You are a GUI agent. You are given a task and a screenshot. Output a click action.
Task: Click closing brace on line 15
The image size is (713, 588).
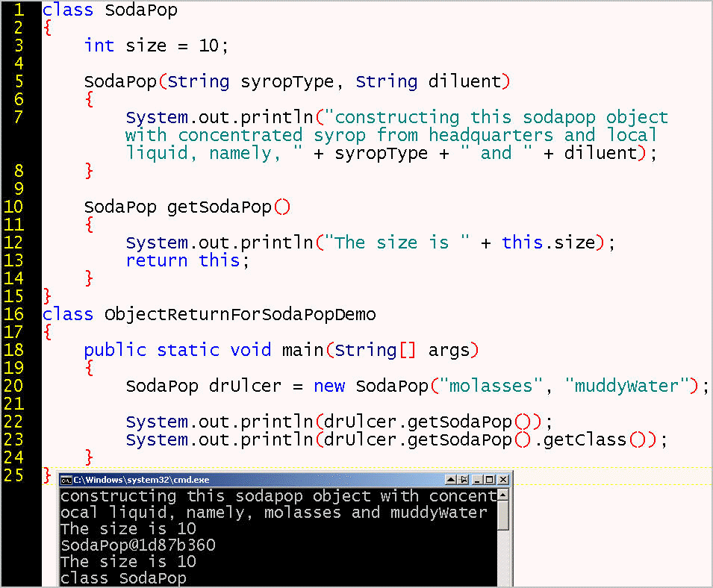[47, 296]
